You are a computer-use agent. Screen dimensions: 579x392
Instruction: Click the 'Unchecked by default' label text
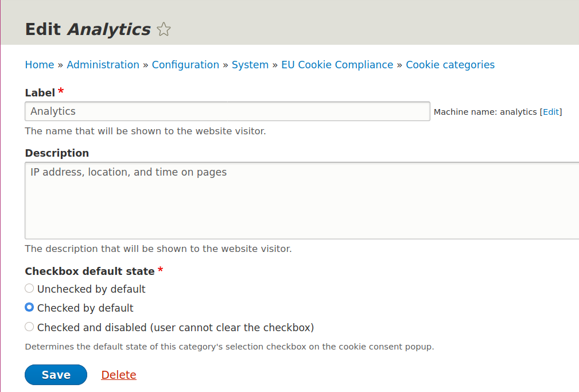[91, 289]
